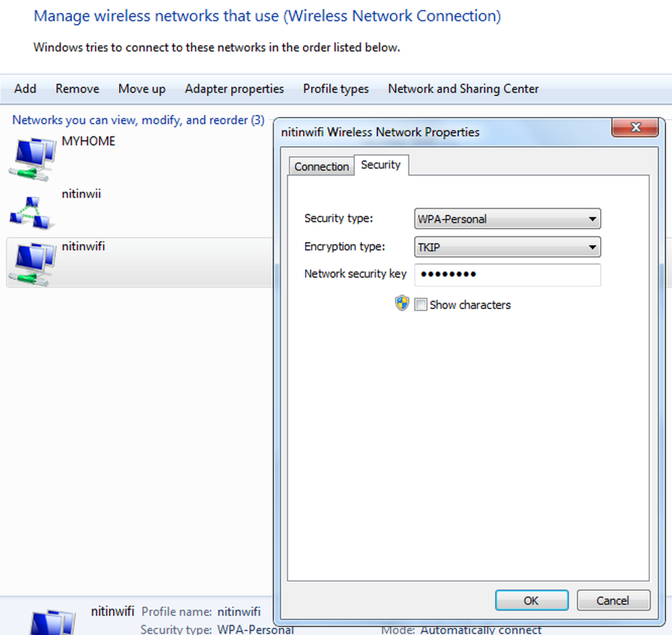Close the nitinwifi properties dialog

pos(635,127)
